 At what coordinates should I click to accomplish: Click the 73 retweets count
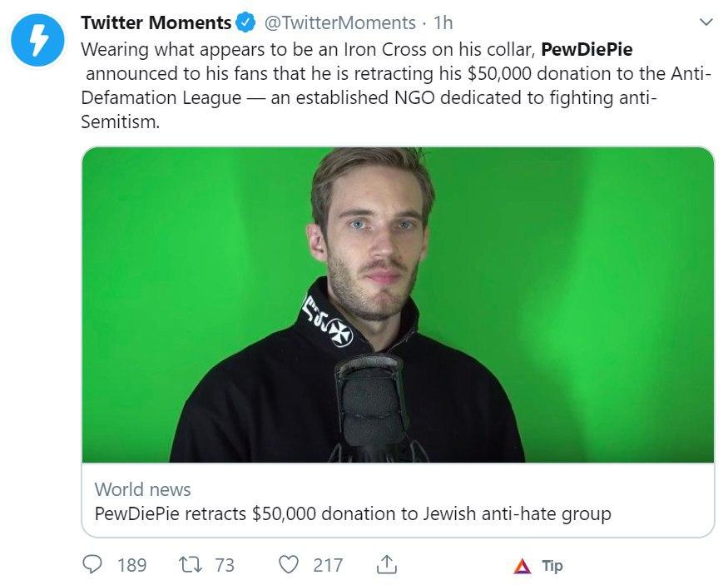point(225,565)
